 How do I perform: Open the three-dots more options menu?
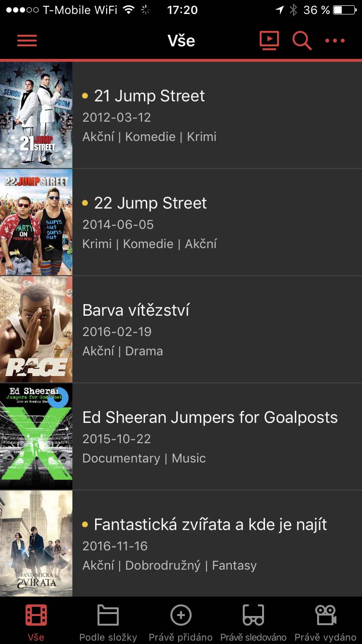[x=335, y=41]
